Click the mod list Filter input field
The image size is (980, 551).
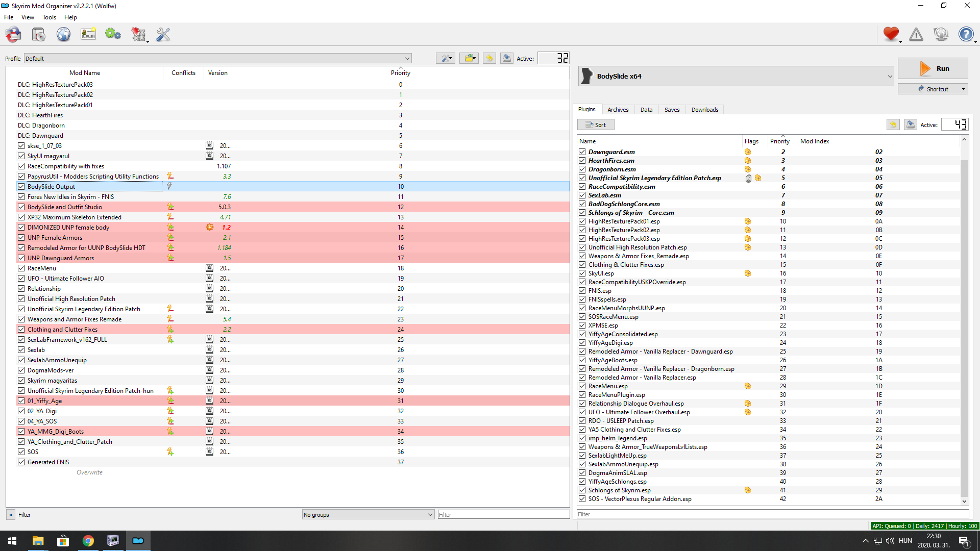point(503,514)
